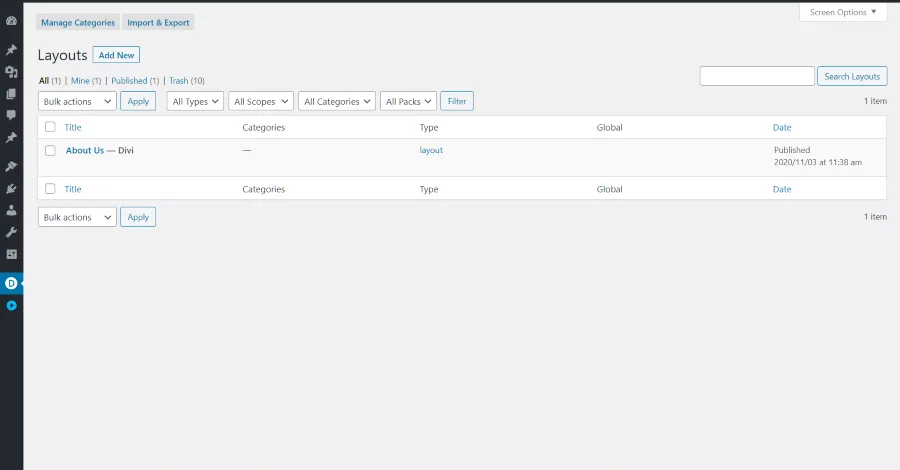Image resolution: width=900 pixels, height=470 pixels.
Task: Open the Settings sliders icon in sidebar
Action: (11, 254)
